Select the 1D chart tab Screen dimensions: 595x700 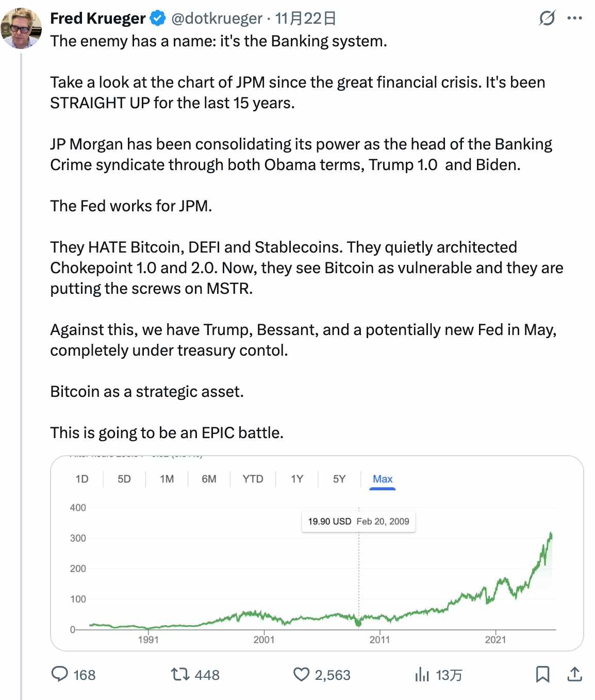coord(81,479)
